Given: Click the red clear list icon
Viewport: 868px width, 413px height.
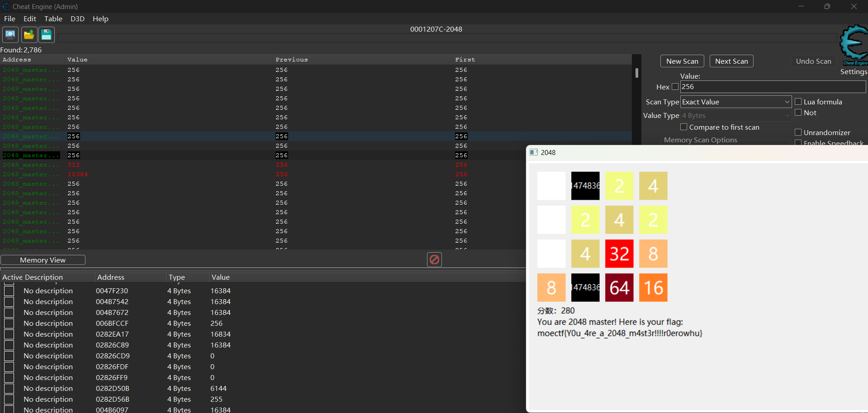Looking at the screenshot, I should tap(434, 259).
